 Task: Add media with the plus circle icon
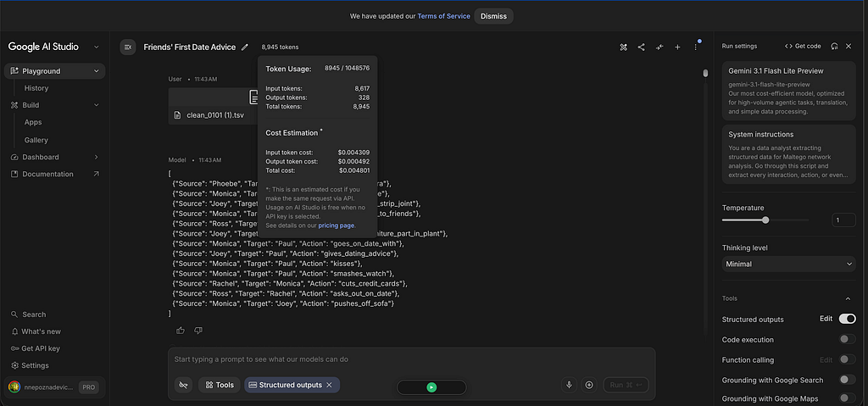(589, 385)
